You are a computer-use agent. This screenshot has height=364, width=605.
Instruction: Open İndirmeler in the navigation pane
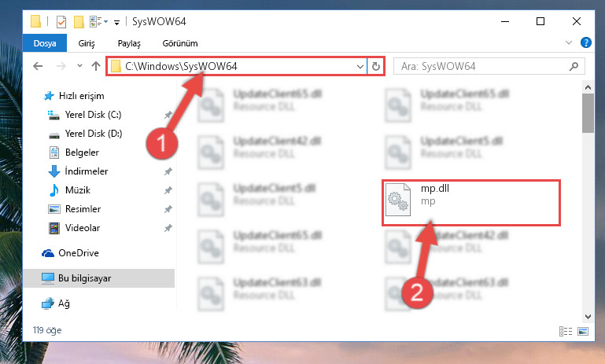[x=87, y=171]
